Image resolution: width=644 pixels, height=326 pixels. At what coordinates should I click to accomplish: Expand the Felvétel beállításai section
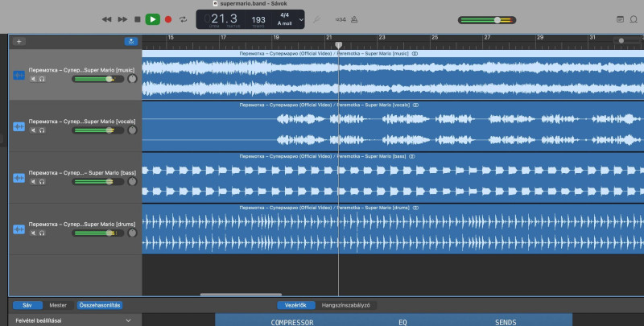click(128, 320)
